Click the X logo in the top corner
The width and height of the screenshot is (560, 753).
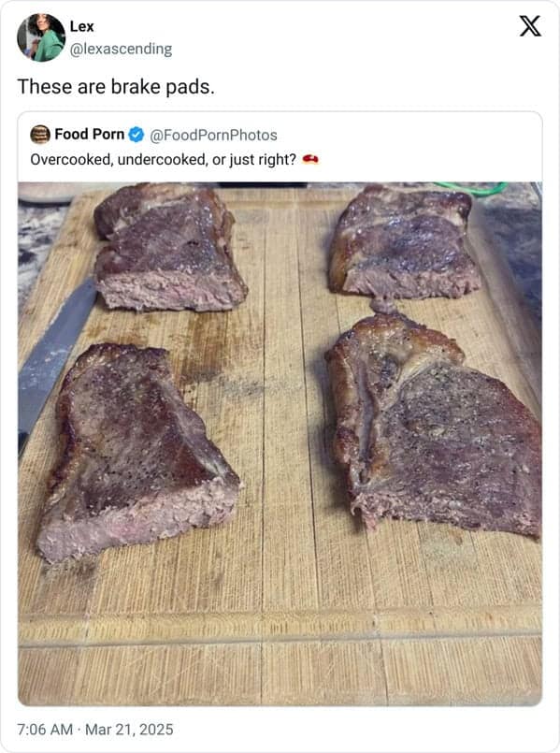coord(528,24)
